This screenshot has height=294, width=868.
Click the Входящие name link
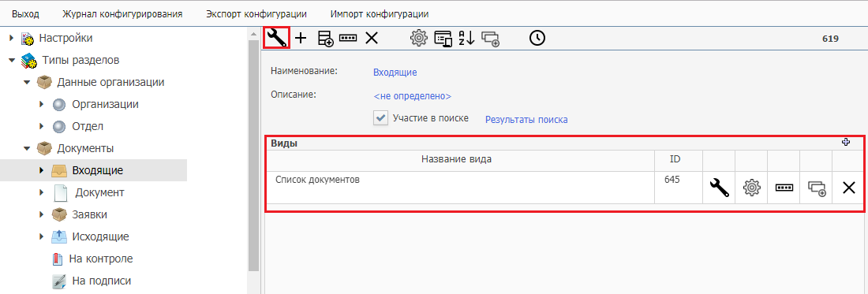point(395,73)
